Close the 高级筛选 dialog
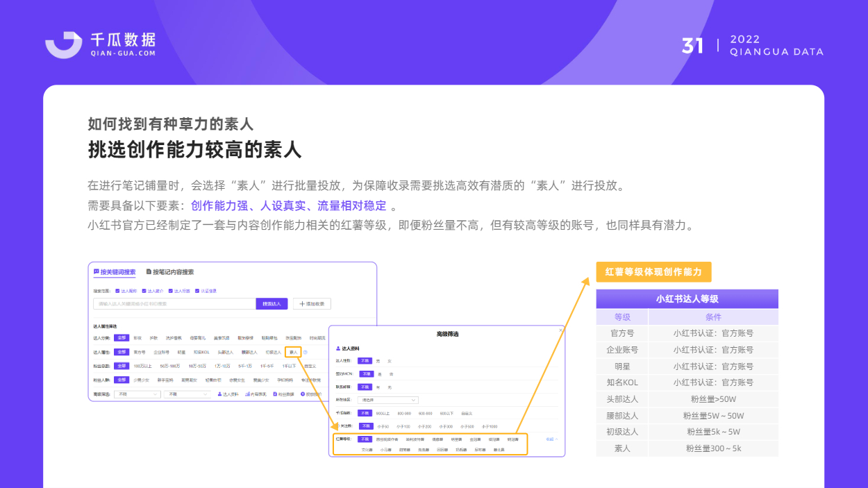The image size is (868, 488). [x=561, y=330]
